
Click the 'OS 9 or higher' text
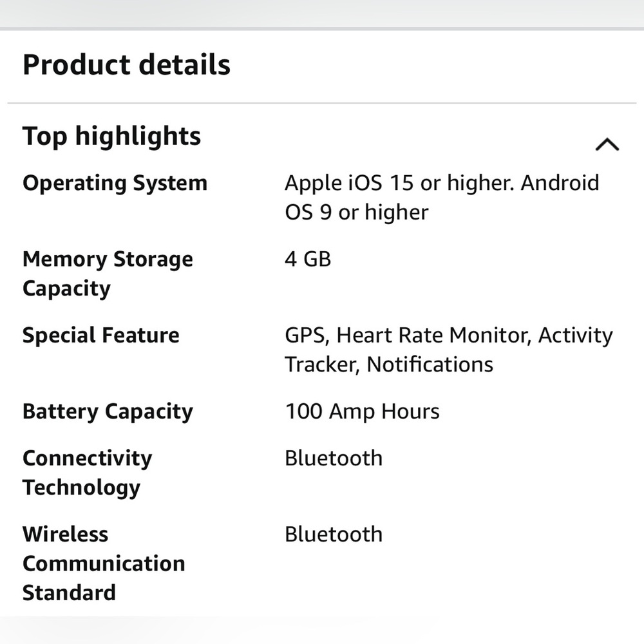[356, 213]
